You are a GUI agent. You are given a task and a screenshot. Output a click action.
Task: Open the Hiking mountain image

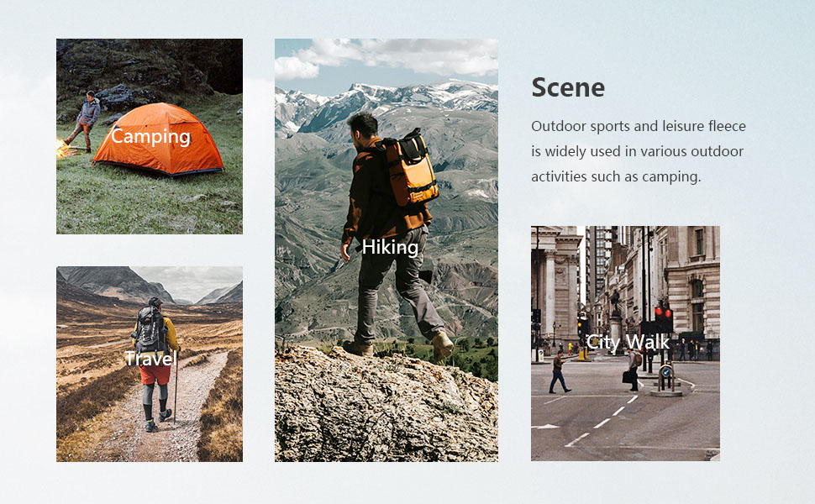[386, 250]
